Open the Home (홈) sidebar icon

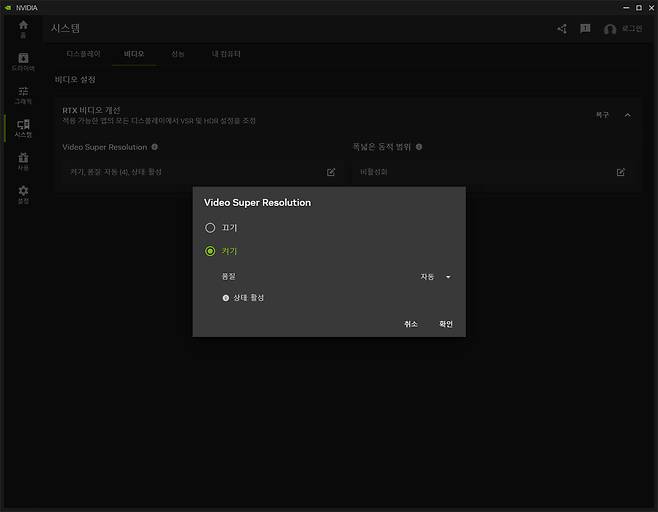[23, 28]
